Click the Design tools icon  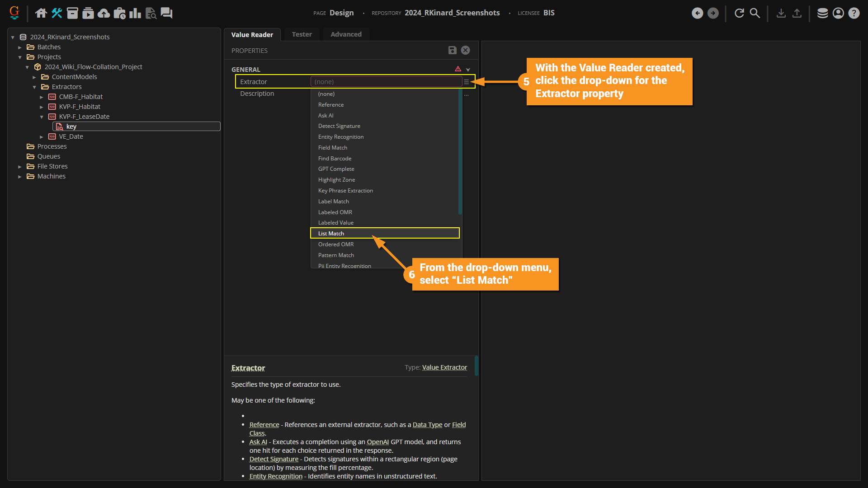(x=57, y=13)
